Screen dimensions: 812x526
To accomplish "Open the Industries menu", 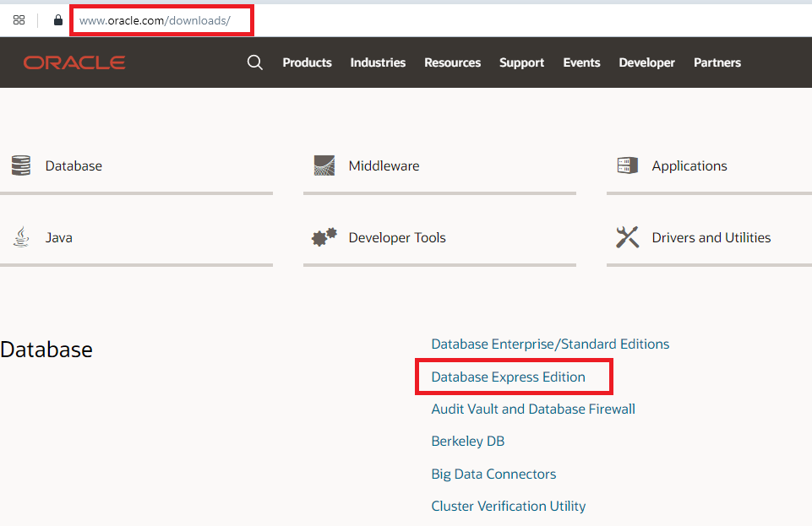I will click(x=378, y=62).
